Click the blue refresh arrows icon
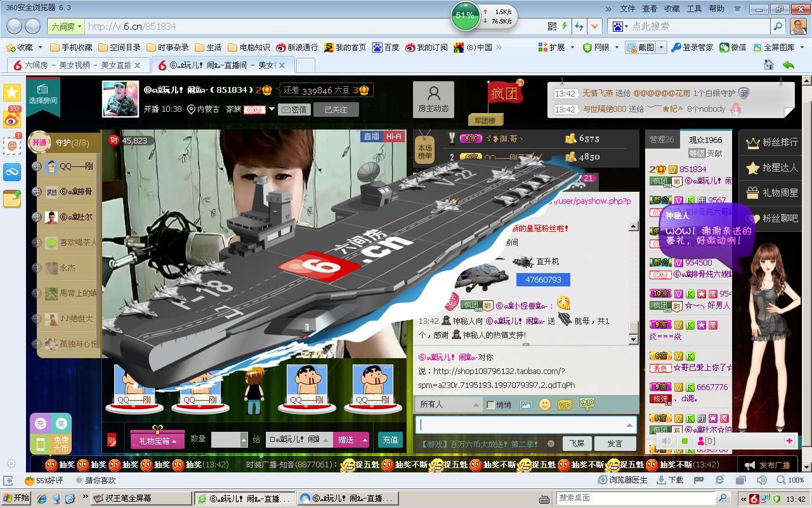 point(579,26)
